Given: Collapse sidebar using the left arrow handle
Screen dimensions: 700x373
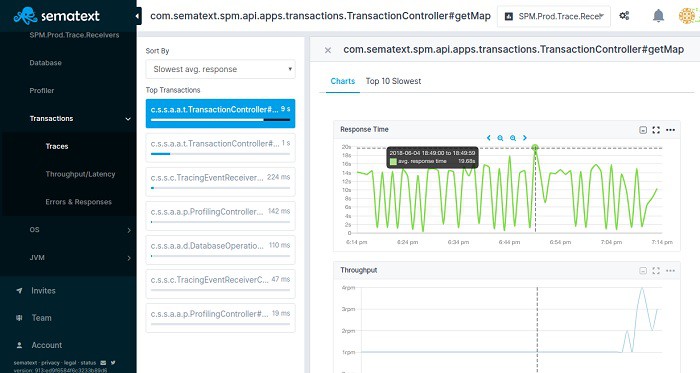Looking at the screenshot, I should pyautogui.click(x=138, y=16).
